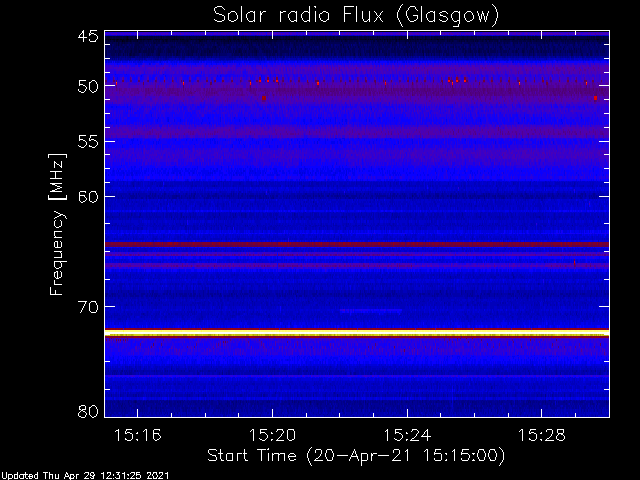Click the Updated timestamp text
The image size is (640, 480).
[x=85, y=476]
